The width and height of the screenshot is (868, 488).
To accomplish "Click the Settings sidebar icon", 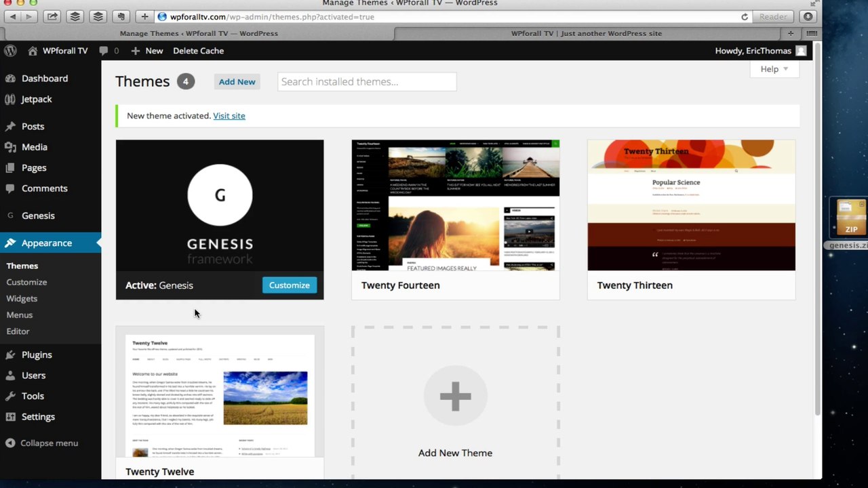I will (x=10, y=417).
